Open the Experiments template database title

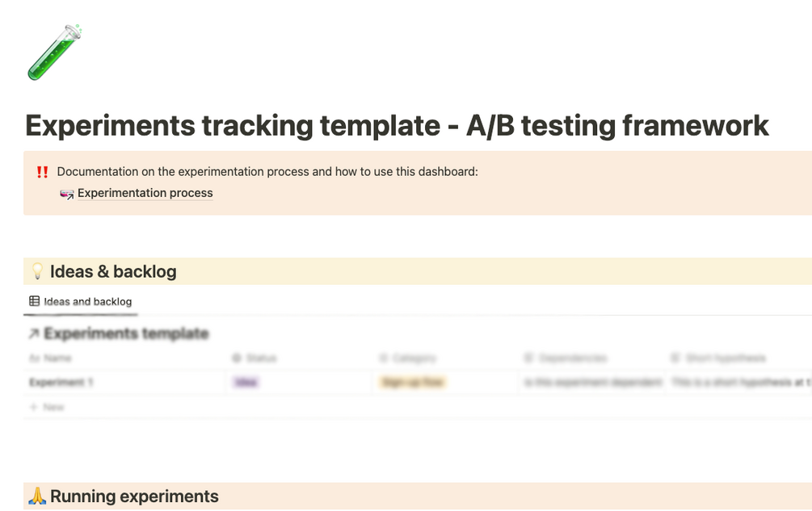(126, 334)
